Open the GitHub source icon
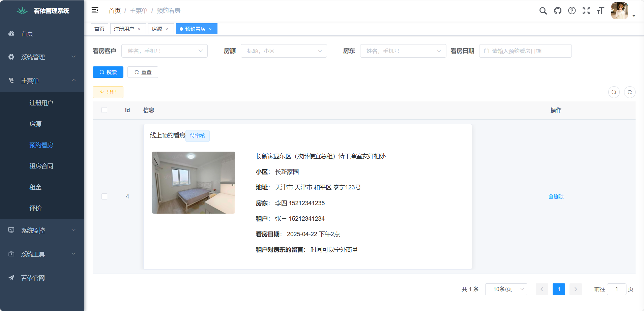 558,11
